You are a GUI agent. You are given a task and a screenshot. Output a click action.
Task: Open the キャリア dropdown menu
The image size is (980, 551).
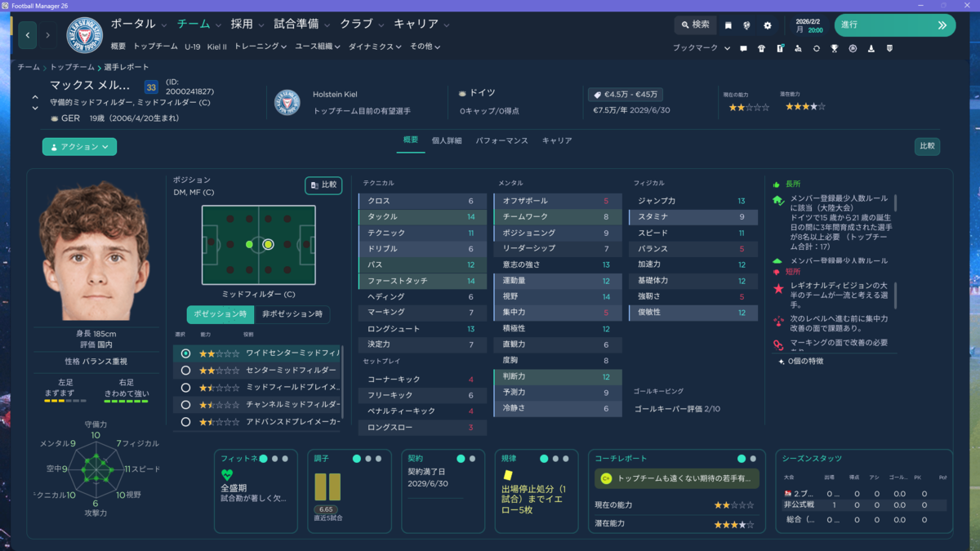click(x=421, y=24)
